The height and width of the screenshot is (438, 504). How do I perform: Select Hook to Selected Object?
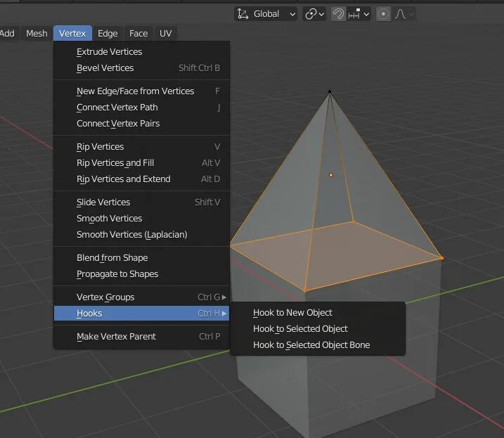[318, 328]
